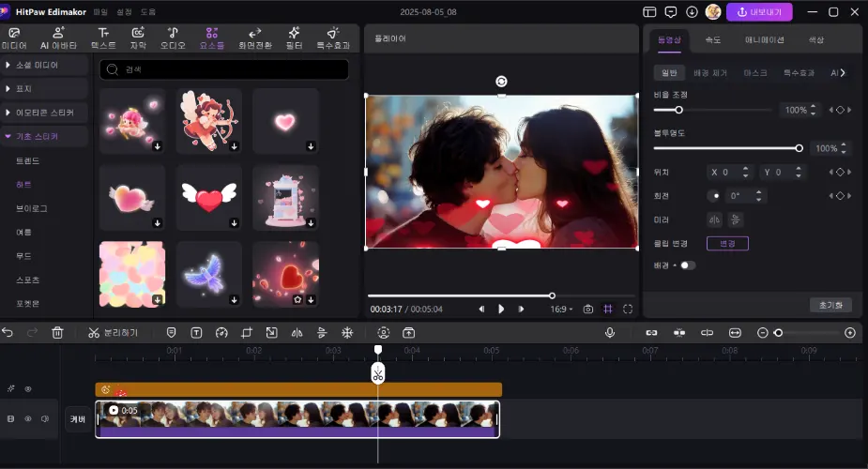This screenshot has width=868, height=469.
Task: Adjust the 비율 조정 scale slider handle
Action: 678,110
